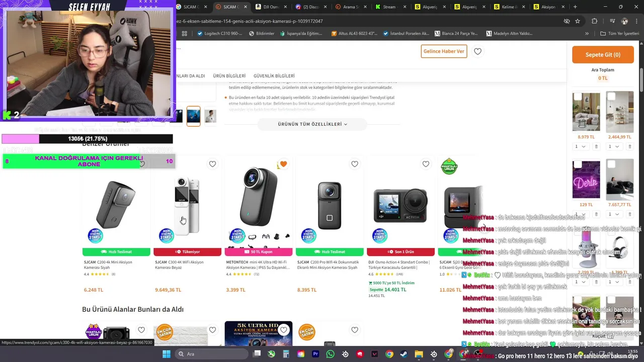The height and width of the screenshot is (362, 644).
Task: Open the Tüm Yer İşaretleri folder
Action: [620, 34]
